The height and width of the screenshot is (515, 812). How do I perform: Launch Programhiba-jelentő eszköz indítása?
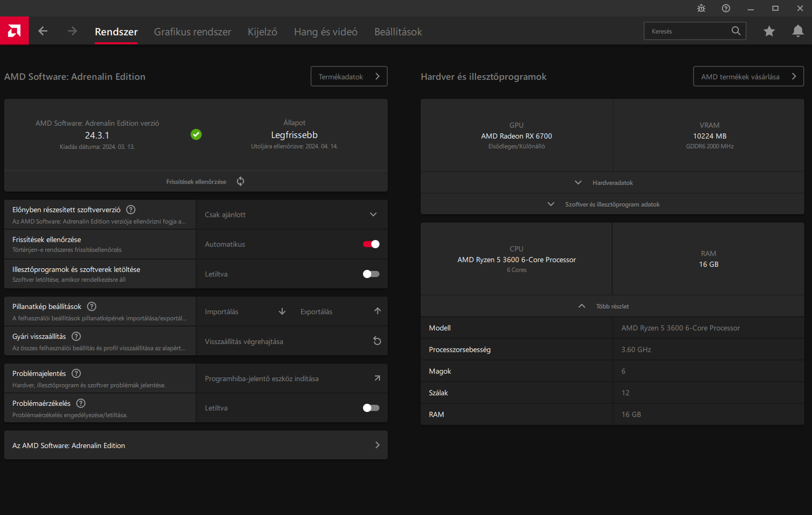pos(291,379)
